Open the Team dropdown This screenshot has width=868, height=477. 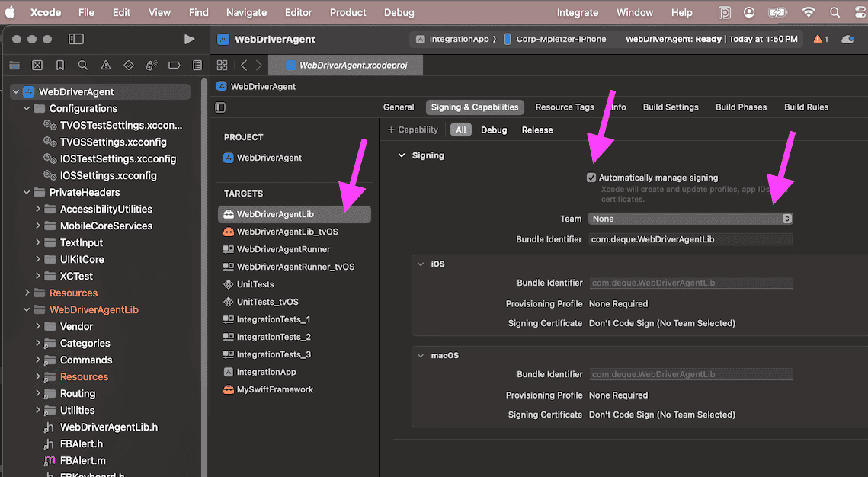coord(690,219)
